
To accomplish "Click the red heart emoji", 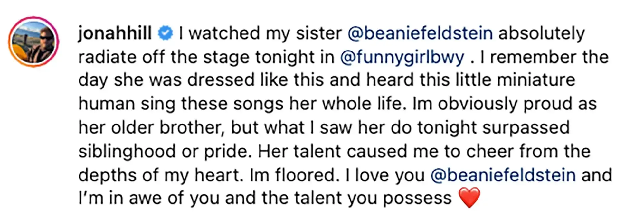I will 469,198.
